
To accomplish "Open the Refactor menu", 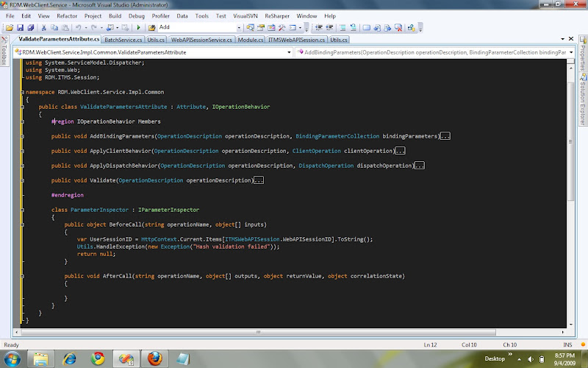I will coord(67,15).
